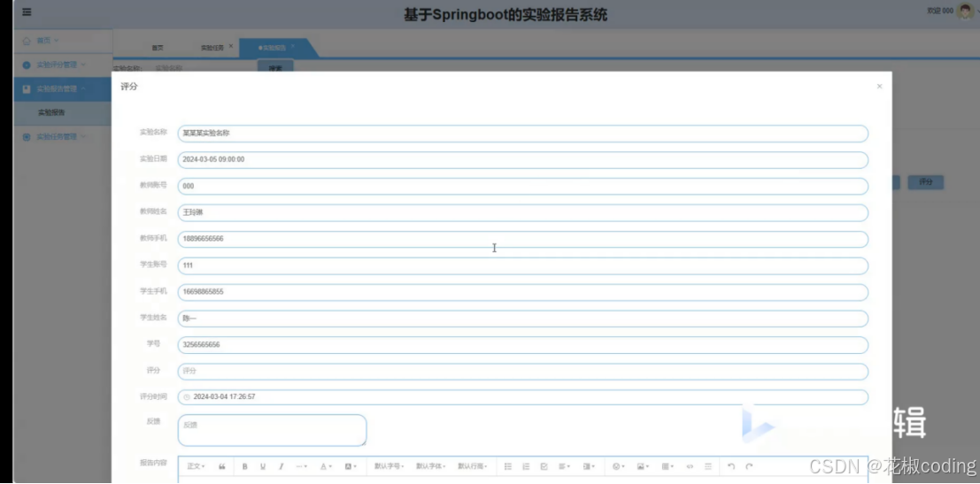Insert a todo checklist in the editor
Screen dimensions: 980x484
coord(544,466)
